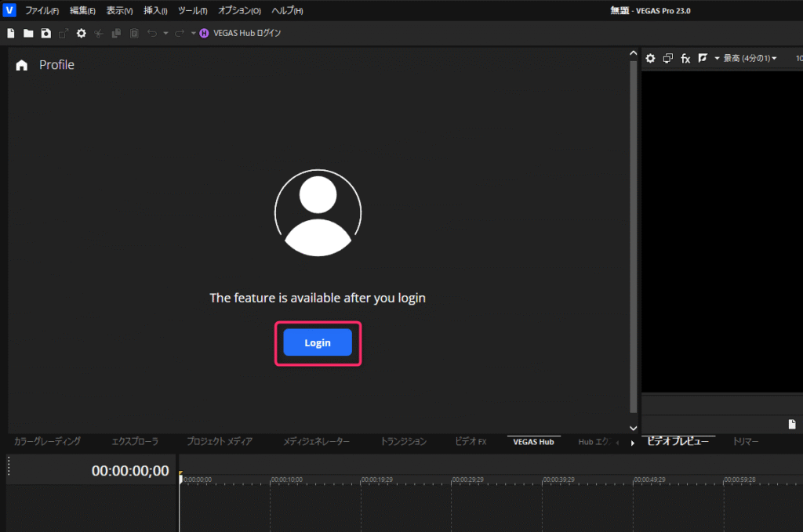This screenshot has height=532, width=803.
Task: Open project properties gear in main toolbar
Action: 81,33
